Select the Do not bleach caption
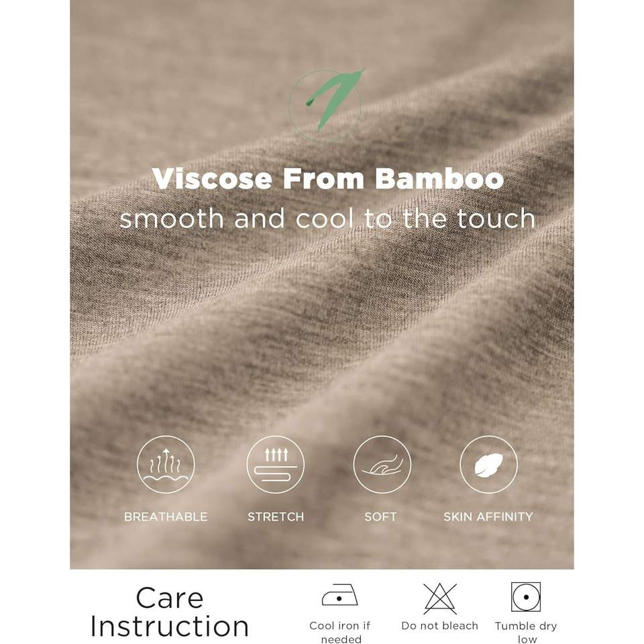 coord(440,625)
